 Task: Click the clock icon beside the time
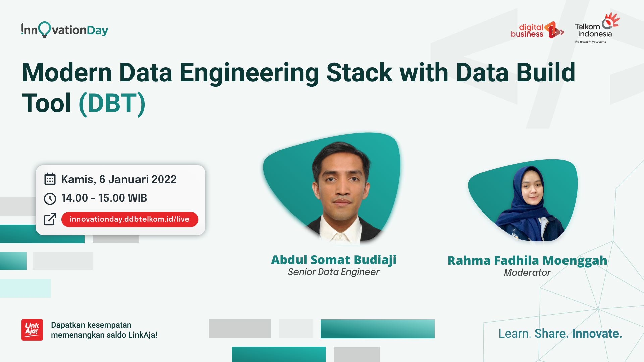click(x=50, y=198)
